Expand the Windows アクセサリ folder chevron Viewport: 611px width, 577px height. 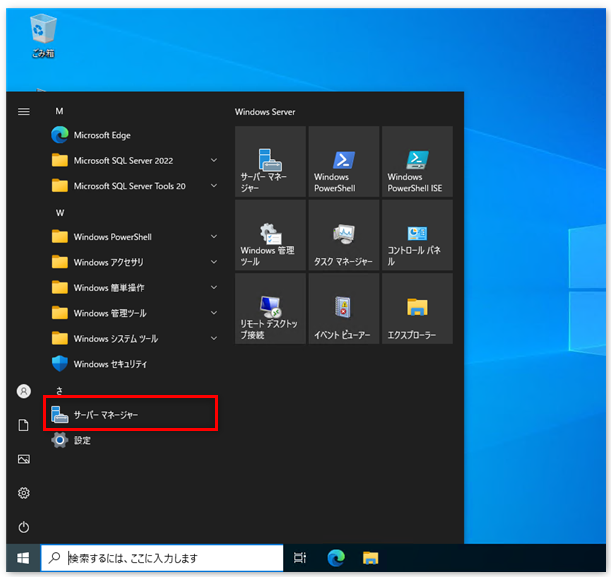click(x=214, y=262)
